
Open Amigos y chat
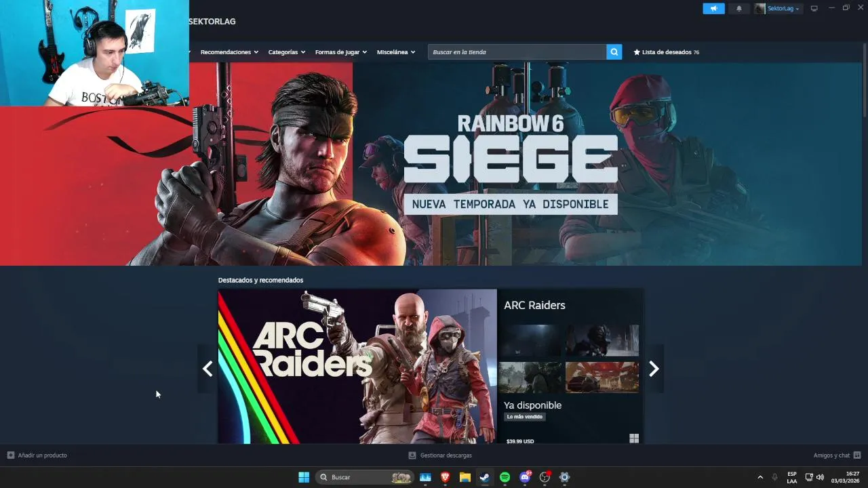pyautogui.click(x=837, y=455)
